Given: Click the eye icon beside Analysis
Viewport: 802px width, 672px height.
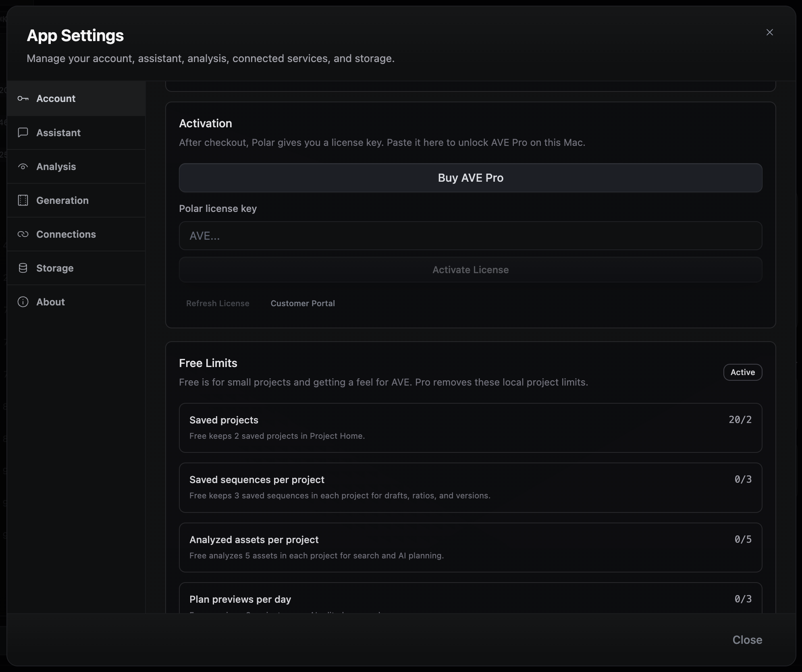Looking at the screenshot, I should [x=23, y=166].
